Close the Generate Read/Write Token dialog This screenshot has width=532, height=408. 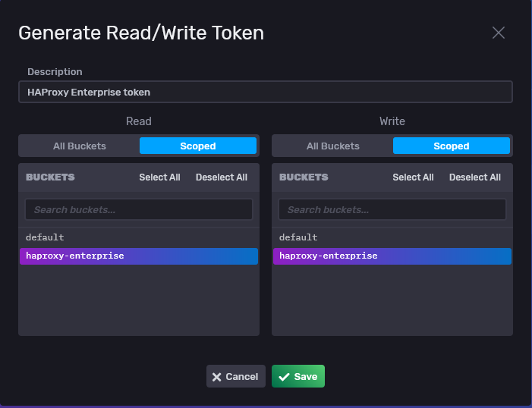(x=498, y=33)
